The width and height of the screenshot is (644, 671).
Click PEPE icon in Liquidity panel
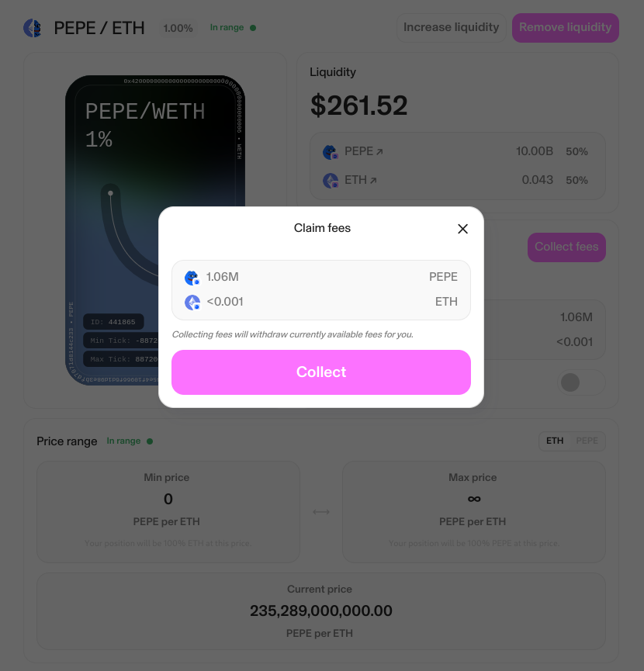[x=331, y=152]
